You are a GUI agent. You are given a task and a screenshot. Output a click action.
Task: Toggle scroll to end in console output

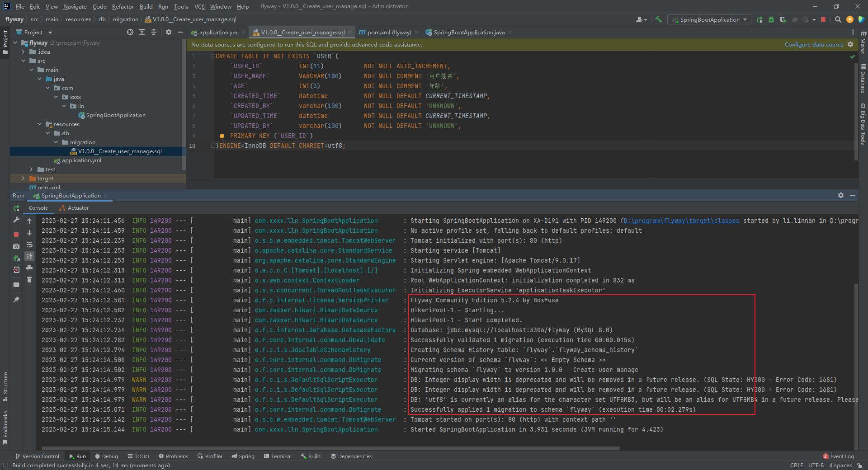click(x=29, y=257)
